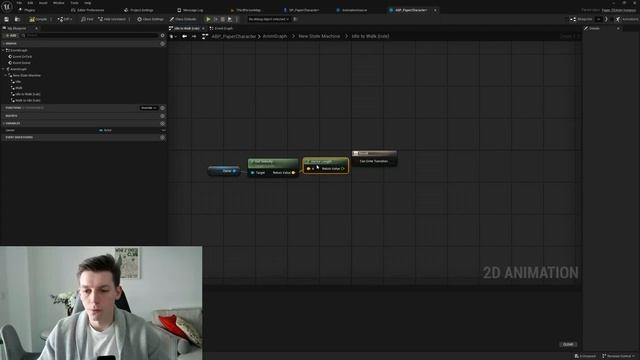This screenshot has width=640, height=360.
Task: Click the Clear button in compiler results
Action: 568,344
